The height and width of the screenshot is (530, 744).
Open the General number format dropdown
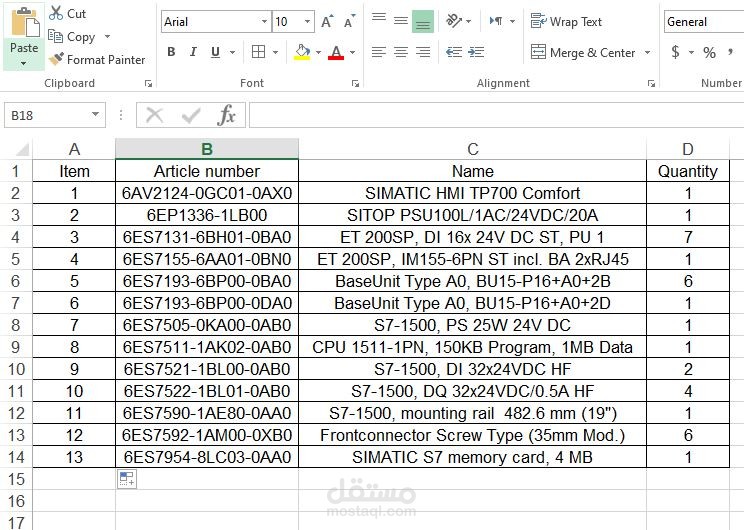[x=704, y=22]
